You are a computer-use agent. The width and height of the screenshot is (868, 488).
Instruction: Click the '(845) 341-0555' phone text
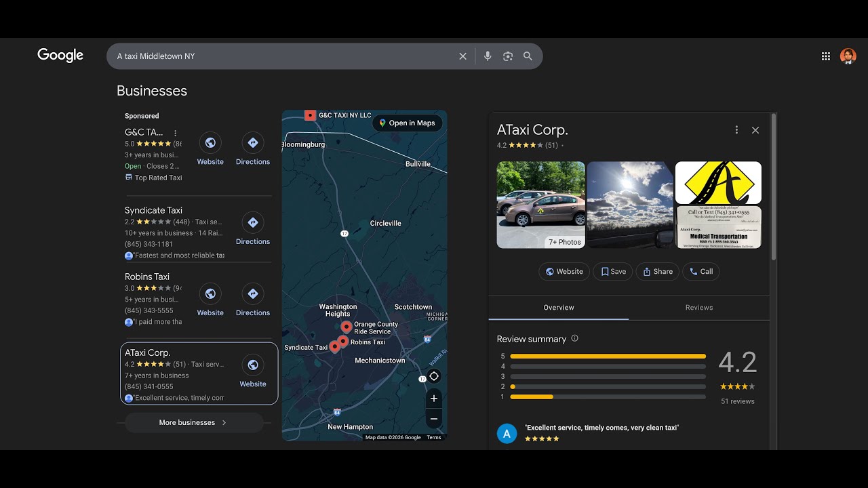coord(149,386)
